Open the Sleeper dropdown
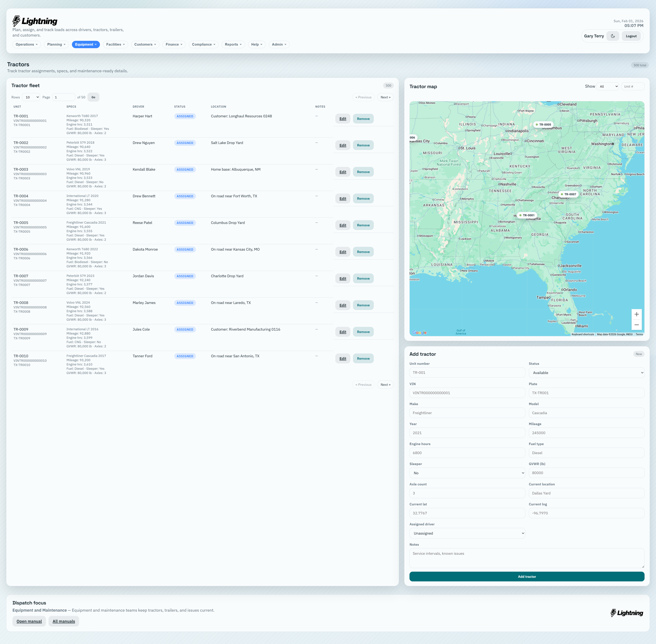The height and width of the screenshot is (644, 656). click(467, 473)
